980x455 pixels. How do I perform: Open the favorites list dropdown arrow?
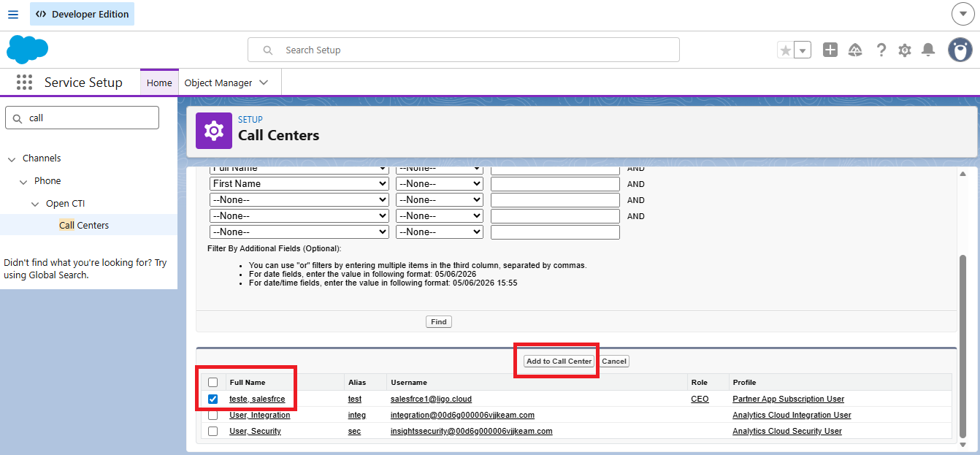tap(803, 50)
